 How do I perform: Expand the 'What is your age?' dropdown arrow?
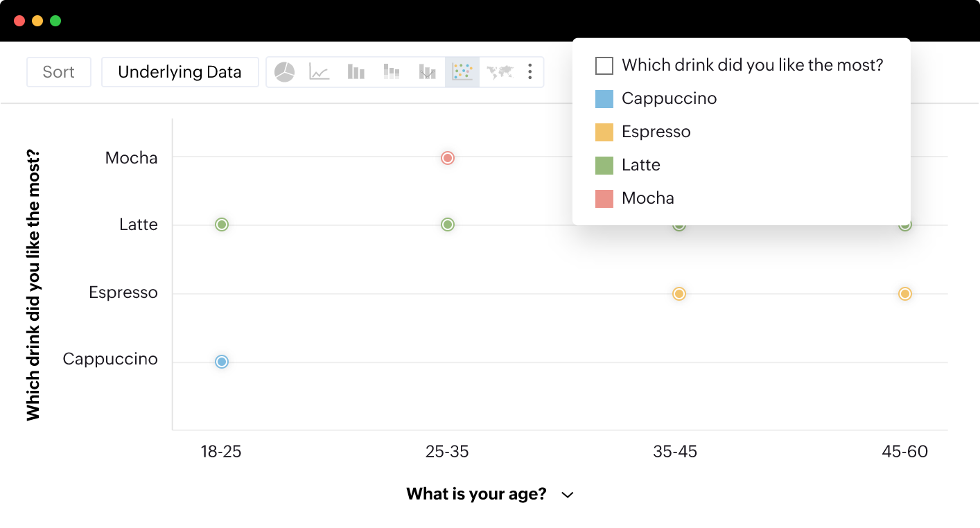pyautogui.click(x=568, y=495)
